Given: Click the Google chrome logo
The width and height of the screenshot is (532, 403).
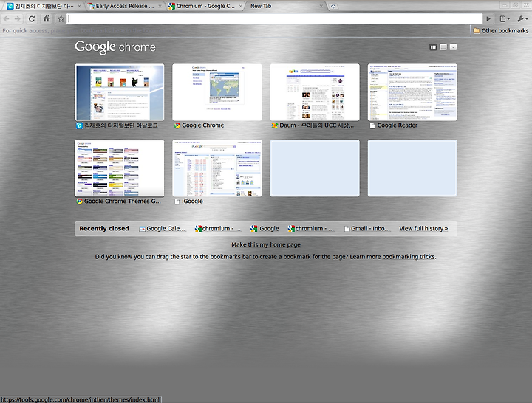Looking at the screenshot, I should [115, 47].
